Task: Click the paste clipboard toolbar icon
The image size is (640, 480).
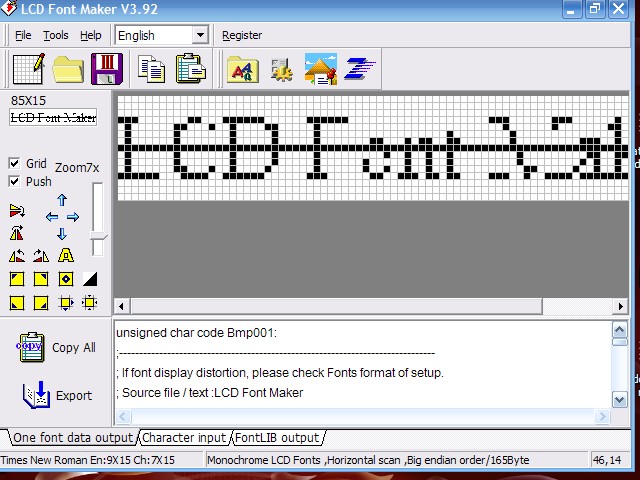Action: click(191, 69)
